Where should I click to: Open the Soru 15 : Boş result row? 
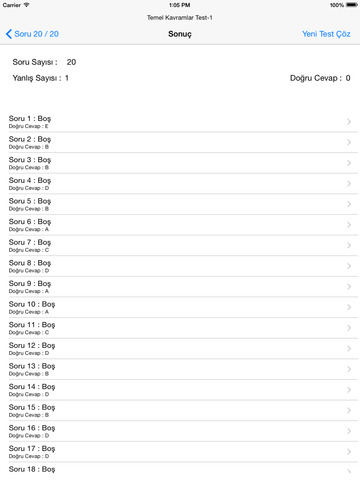(x=183, y=411)
